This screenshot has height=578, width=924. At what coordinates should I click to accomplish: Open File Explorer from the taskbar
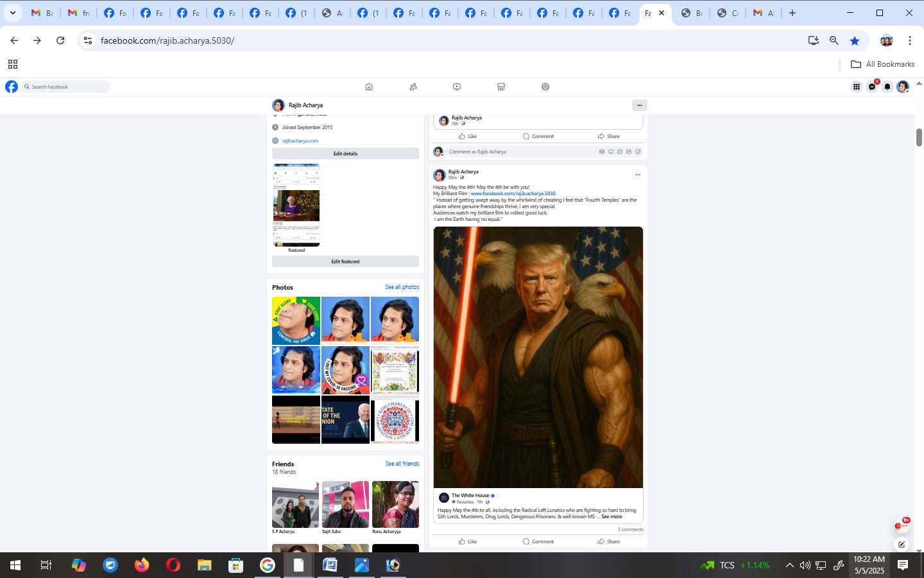coord(204,565)
